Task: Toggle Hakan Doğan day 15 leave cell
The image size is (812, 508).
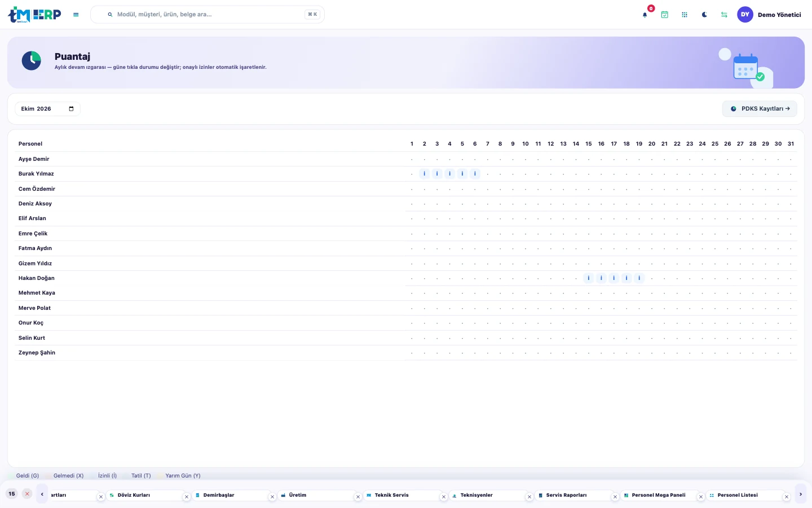Action: [x=589, y=278]
